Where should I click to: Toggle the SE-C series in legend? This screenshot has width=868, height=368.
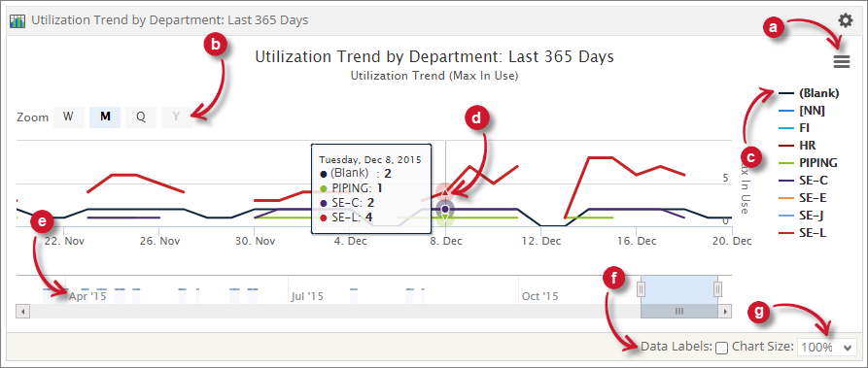(x=802, y=181)
